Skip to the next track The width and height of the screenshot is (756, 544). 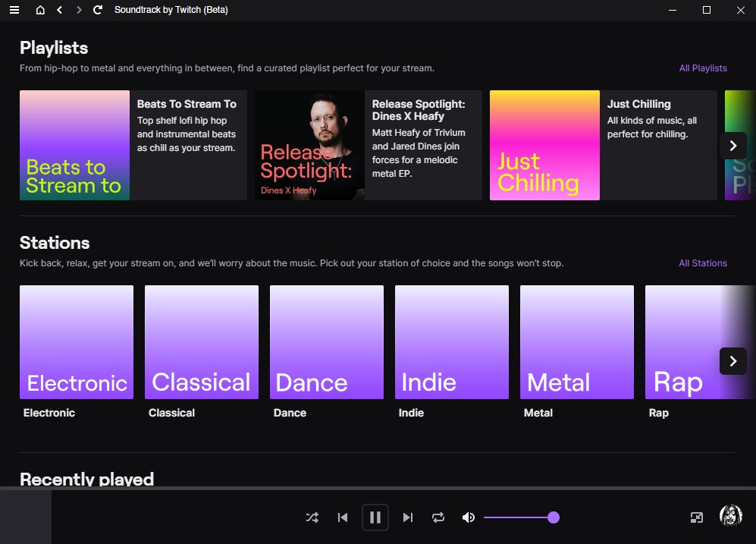click(408, 517)
